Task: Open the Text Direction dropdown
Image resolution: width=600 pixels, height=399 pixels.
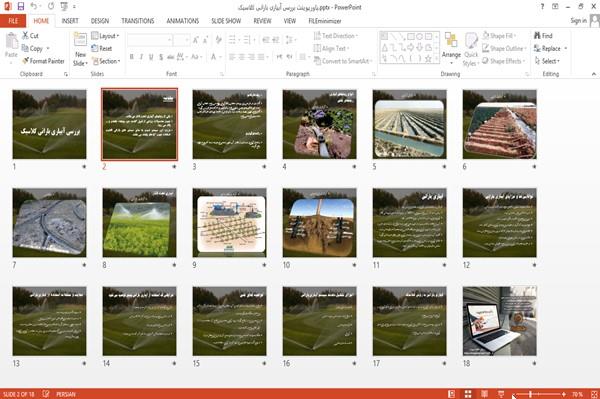Action: coord(336,36)
